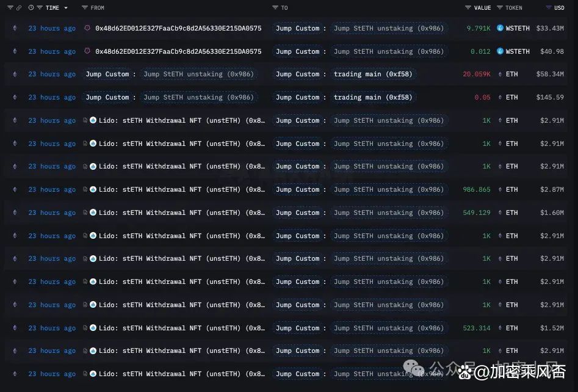Open sender address 0x48d6 in $33.43M row
Viewport: 578px width, 392px height.
[x=178, y=29]
